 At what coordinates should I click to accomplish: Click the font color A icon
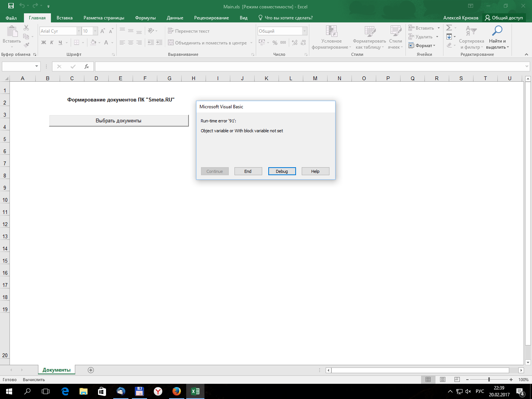106,42
